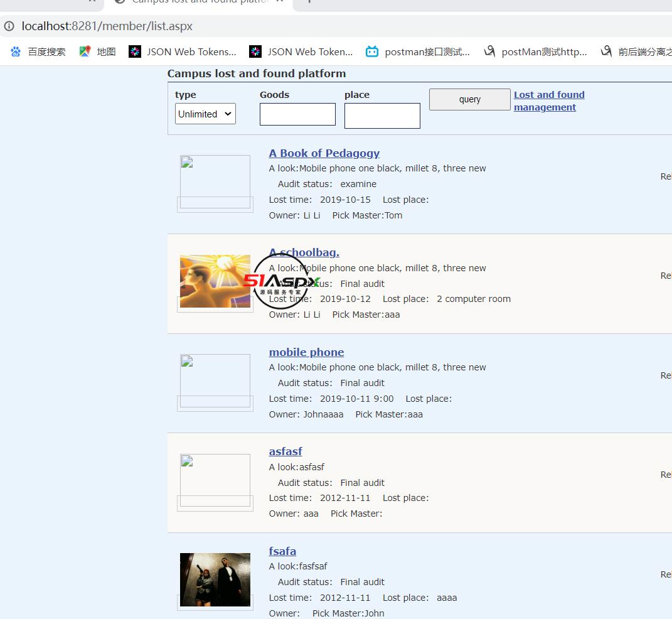672x619 pixels.
Task: Expand the type dropdown showing Unlimited
Action: click(x=205, y=114)
